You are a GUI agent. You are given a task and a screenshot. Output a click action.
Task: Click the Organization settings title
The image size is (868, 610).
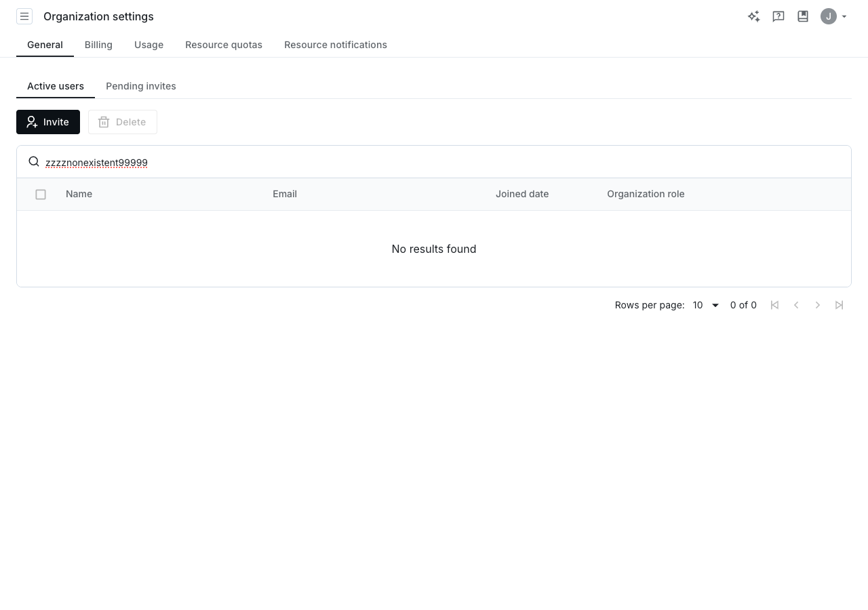pos(98,16)
